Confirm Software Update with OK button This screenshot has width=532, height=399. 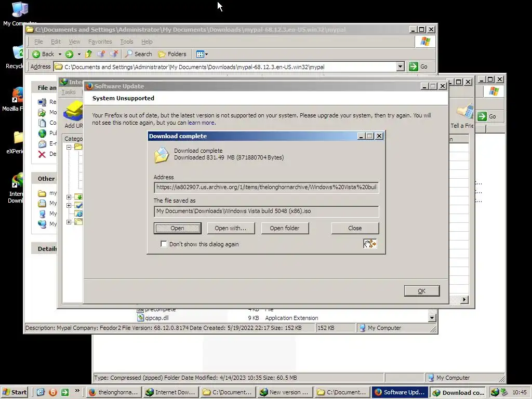421,291
